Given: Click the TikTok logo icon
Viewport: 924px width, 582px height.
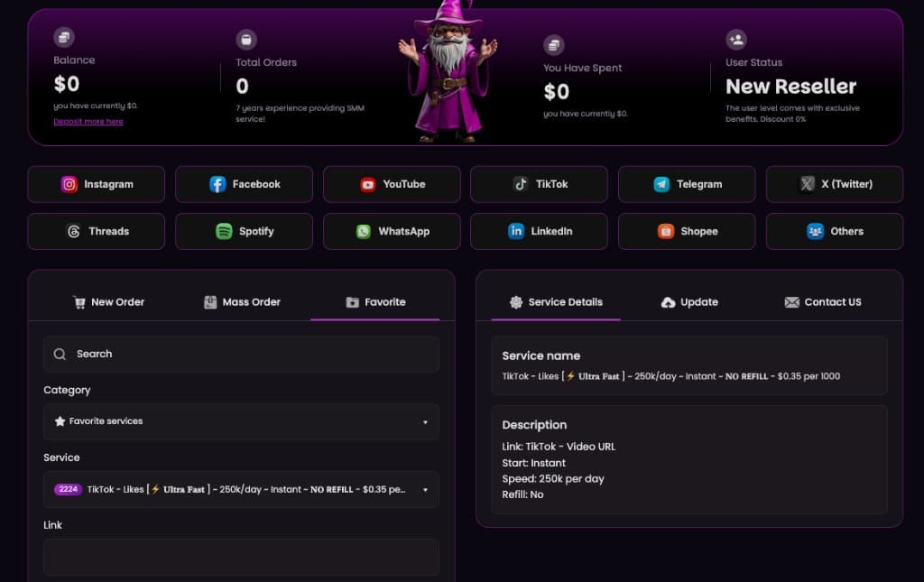Looking at the screenshot, I should coord(521,184).
